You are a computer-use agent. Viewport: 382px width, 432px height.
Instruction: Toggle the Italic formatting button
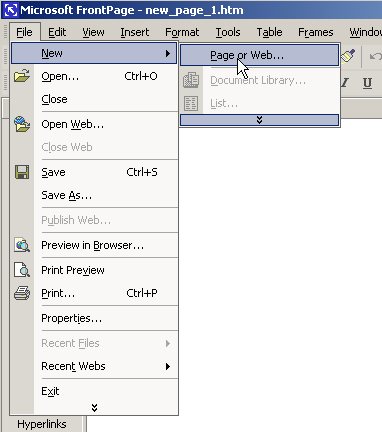[x=345, y=83]
